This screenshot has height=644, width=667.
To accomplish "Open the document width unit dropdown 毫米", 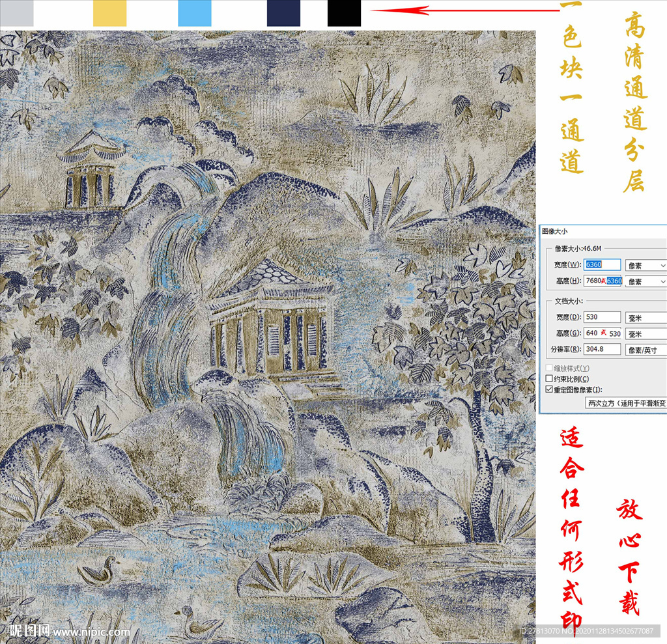I will pos(646,318).
